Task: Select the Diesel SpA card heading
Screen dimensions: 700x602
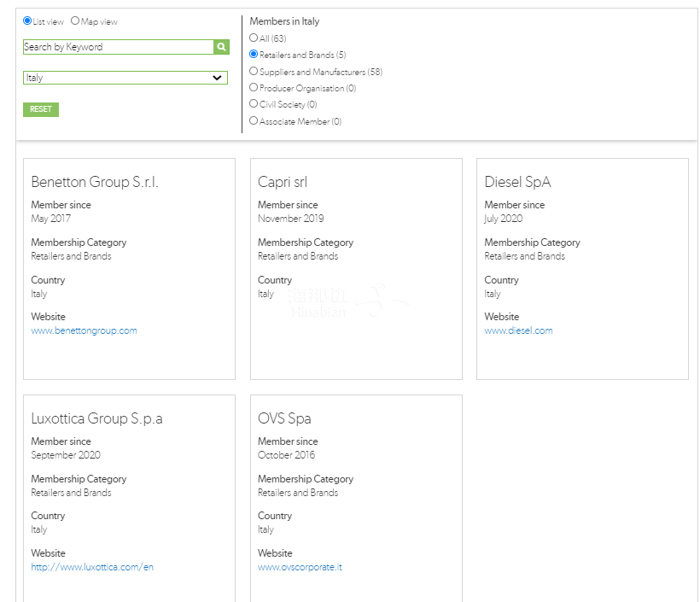Action: tap(517, 182)
